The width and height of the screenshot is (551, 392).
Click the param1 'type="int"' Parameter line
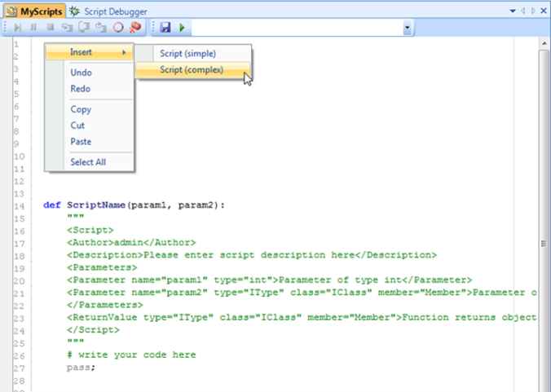click(270, 280)
